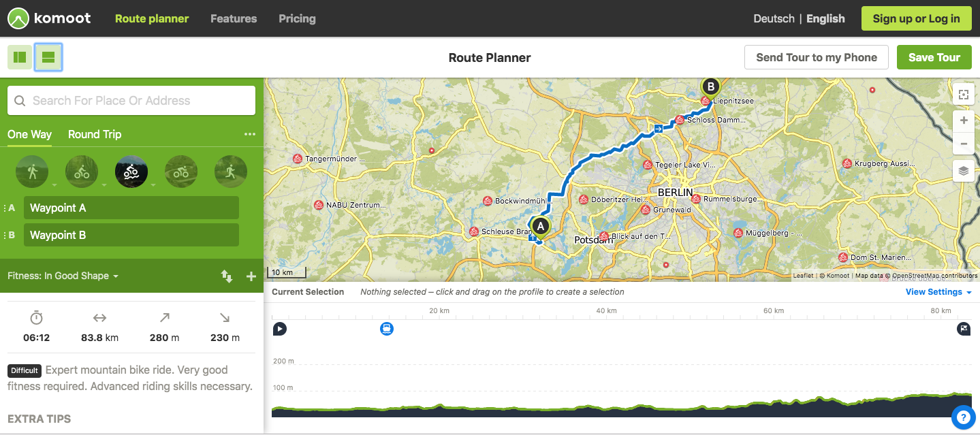980x435 pixels.
Task: Expand the bike touring variants arrow
Action: 104,184
